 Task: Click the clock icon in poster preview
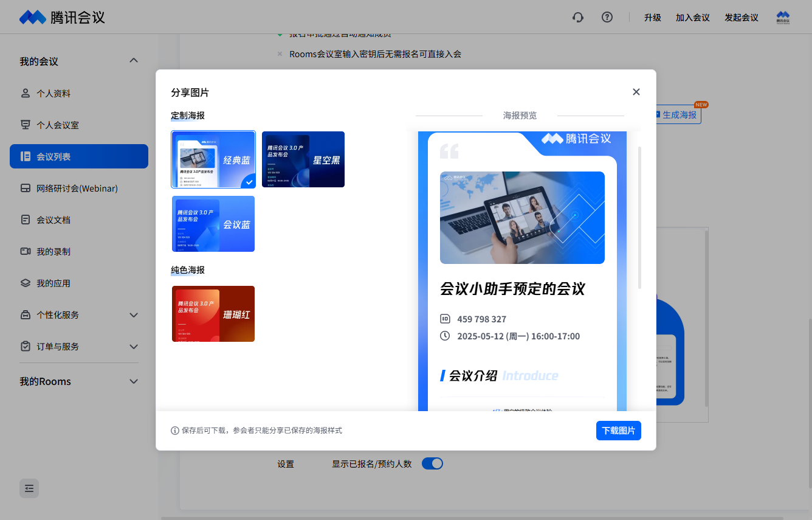(x=445, y=336)
